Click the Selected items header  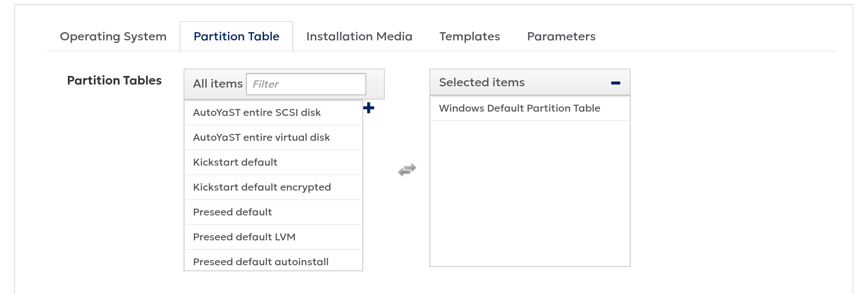[x=482, y=82]
